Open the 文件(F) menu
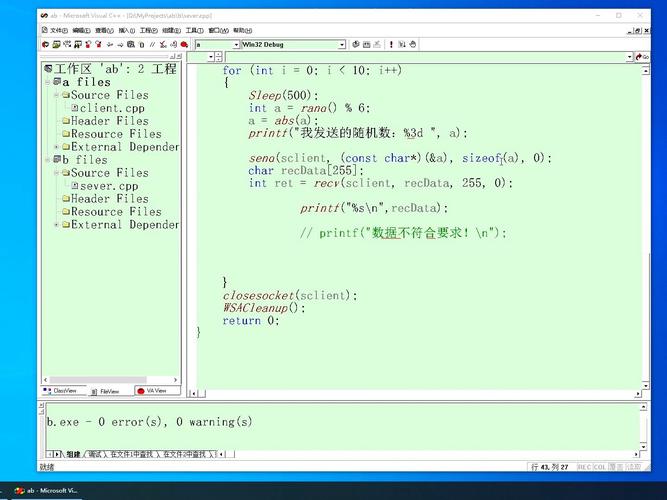The width and height of the screenshot is (667, 500). [x=56, y=30]
